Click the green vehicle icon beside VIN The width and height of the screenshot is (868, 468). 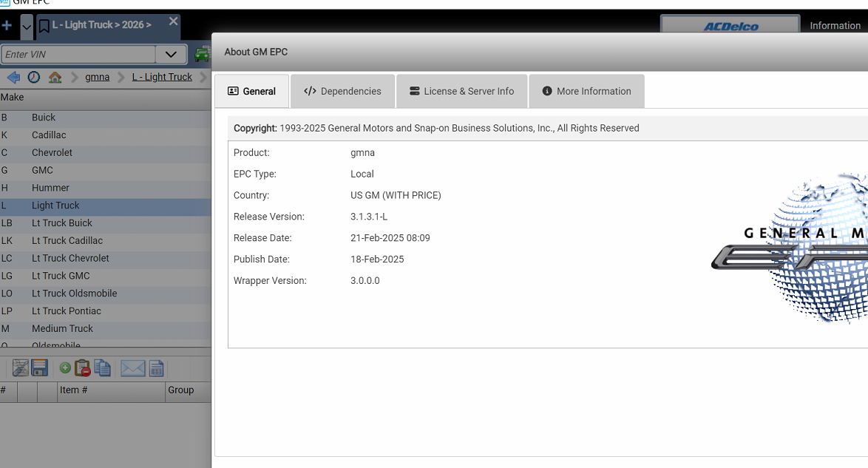click(202, 54)
